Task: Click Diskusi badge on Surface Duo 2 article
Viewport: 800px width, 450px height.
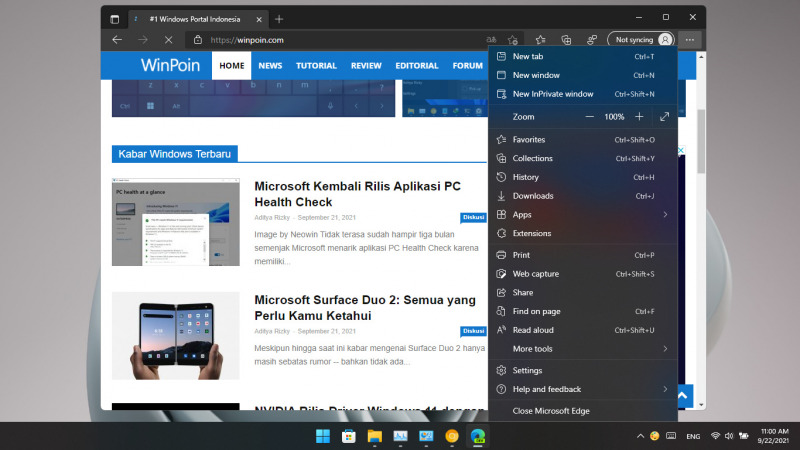Action: (x=473, y=331)
